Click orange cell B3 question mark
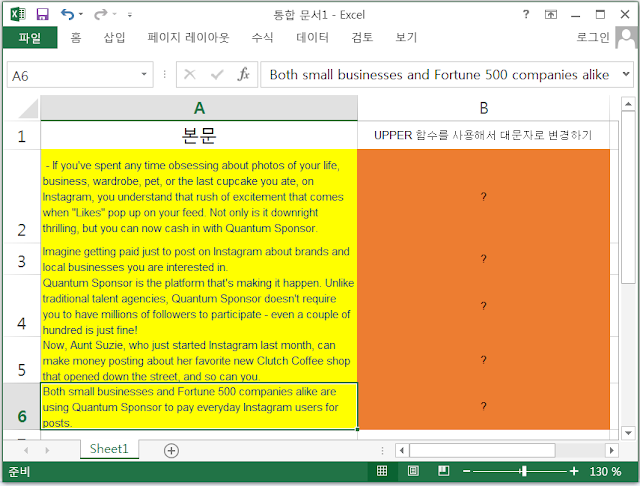This screenshot has height=486, width=640. (484, 259)
